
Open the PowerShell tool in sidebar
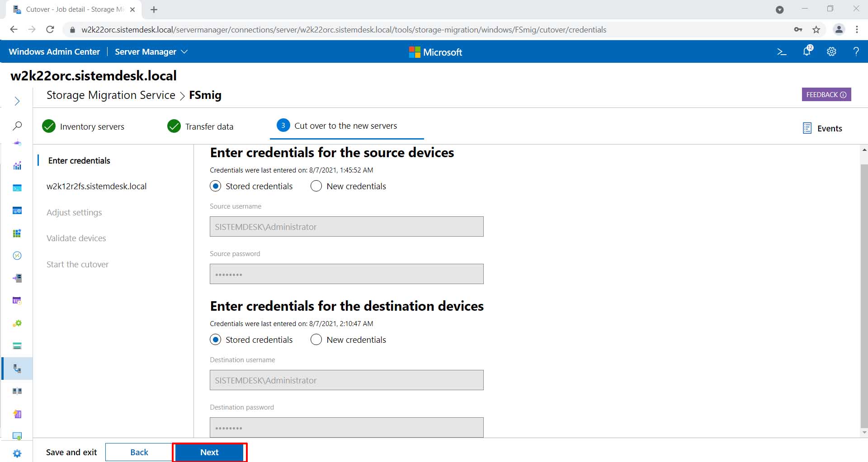[17, 188]
